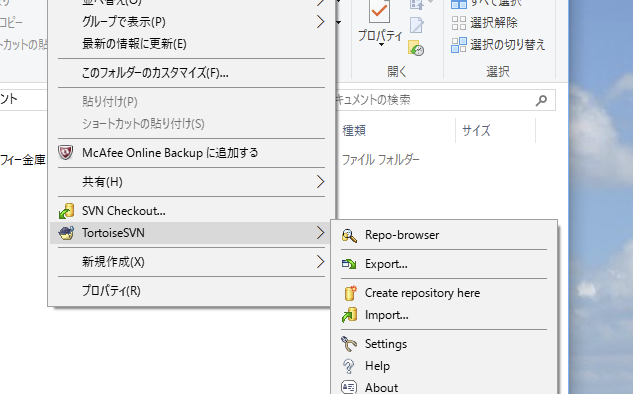Expand the TortoiseSVN submenu arrow
The image size is (633, 394).
(321, 233)
